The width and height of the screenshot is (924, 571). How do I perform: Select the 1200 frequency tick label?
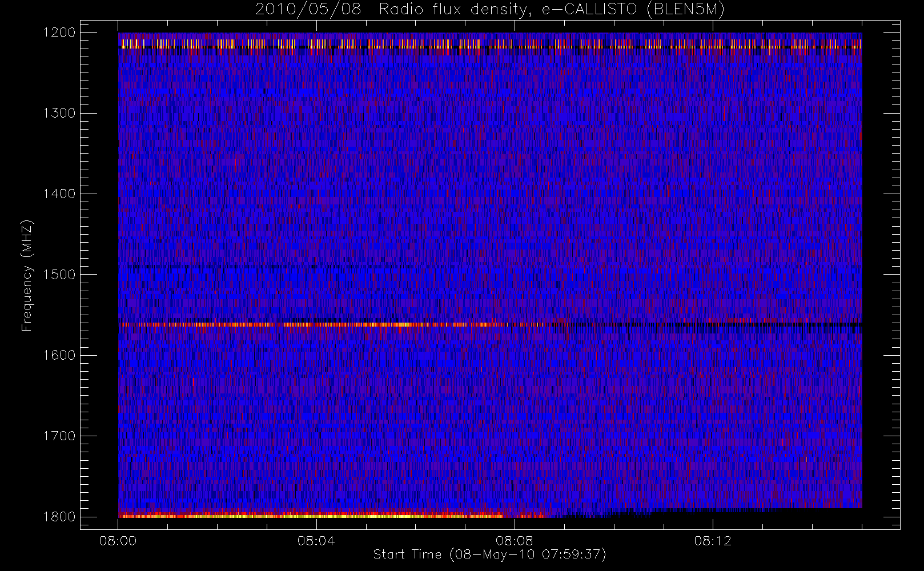pos(59,33)
